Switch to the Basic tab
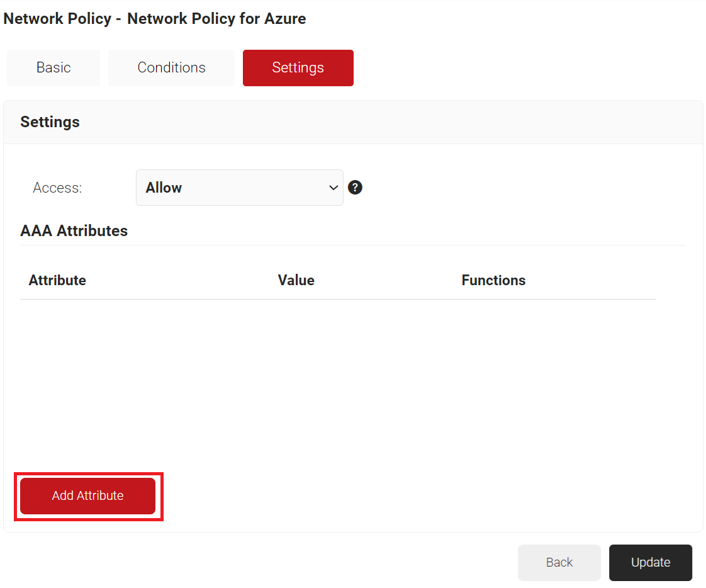706x588 pixels. click(x=53, y=68)
